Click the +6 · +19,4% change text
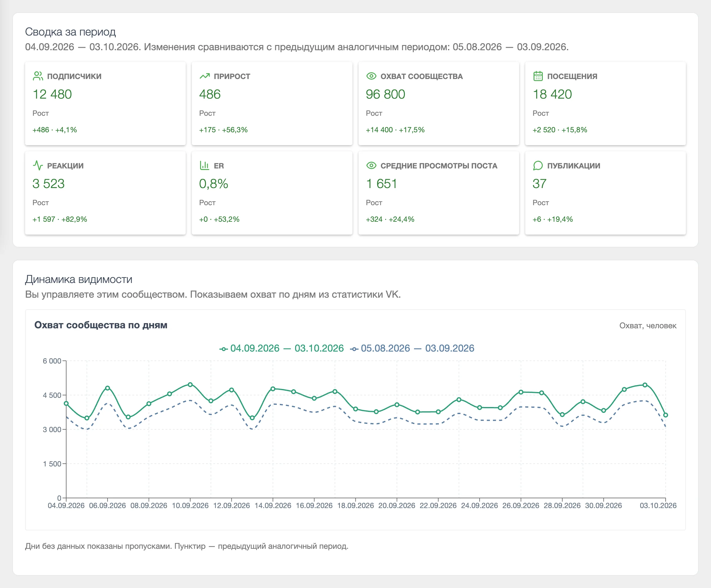The width and height of the screenshot is (711, 588). 553,219
